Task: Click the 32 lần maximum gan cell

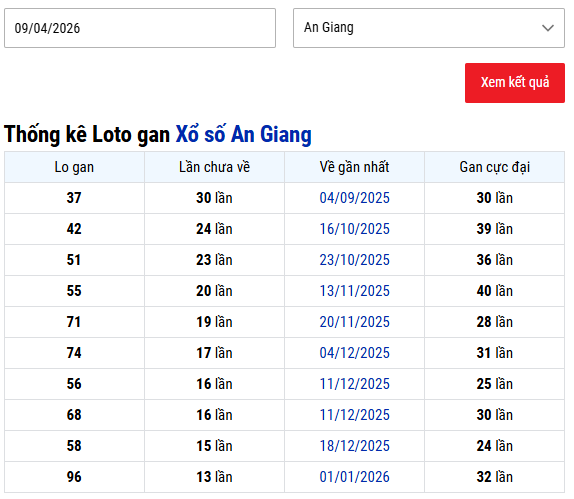Action: (x=495, y=477)
